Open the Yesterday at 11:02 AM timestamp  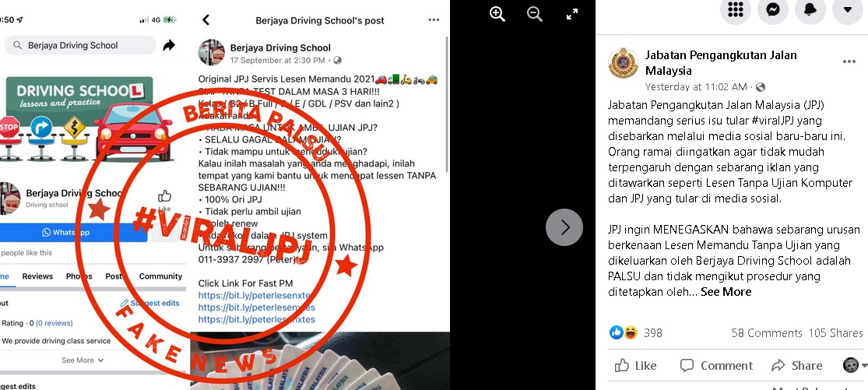coord(696,87)
